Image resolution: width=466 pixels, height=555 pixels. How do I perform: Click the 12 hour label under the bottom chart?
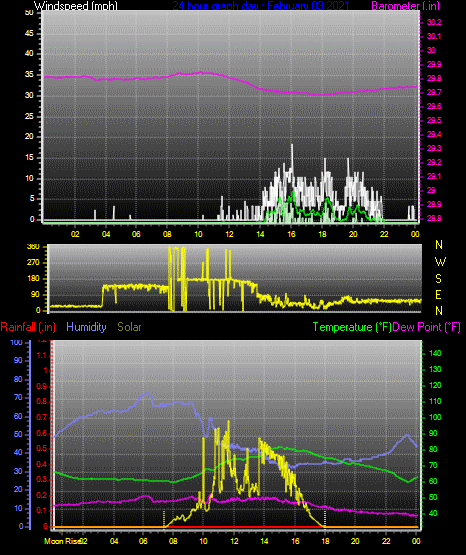coord(234,541)
